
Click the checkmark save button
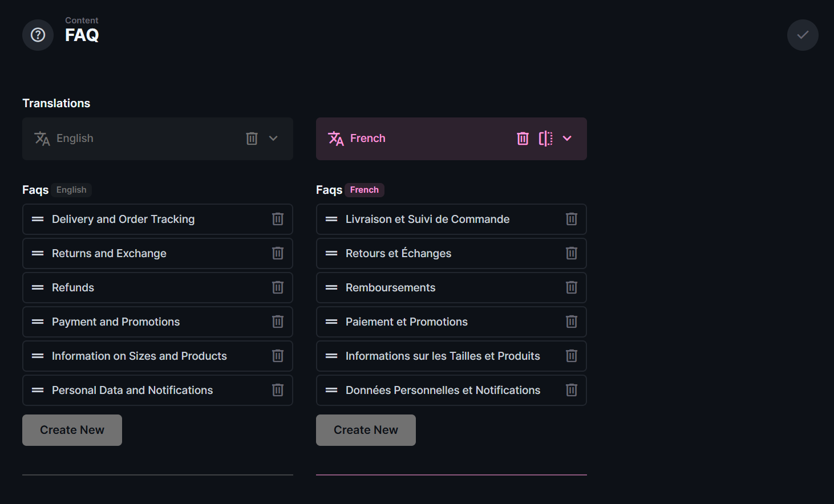point(803,35)
